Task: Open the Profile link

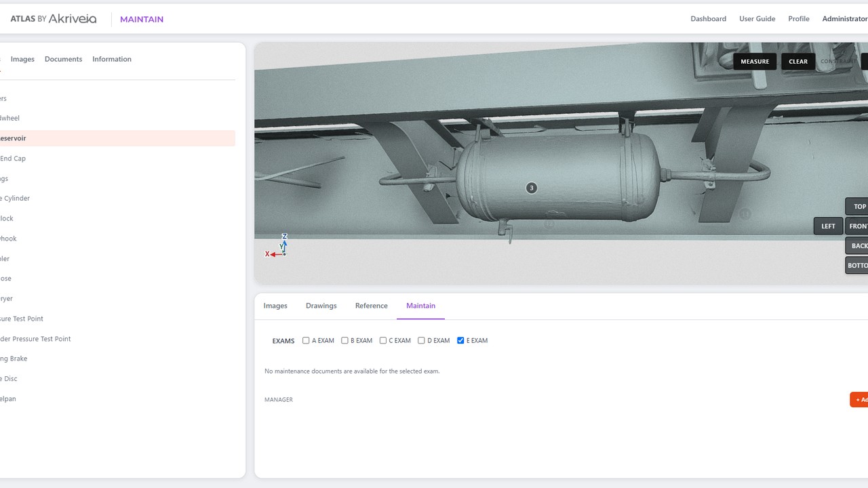Action: tap(799, 19)
